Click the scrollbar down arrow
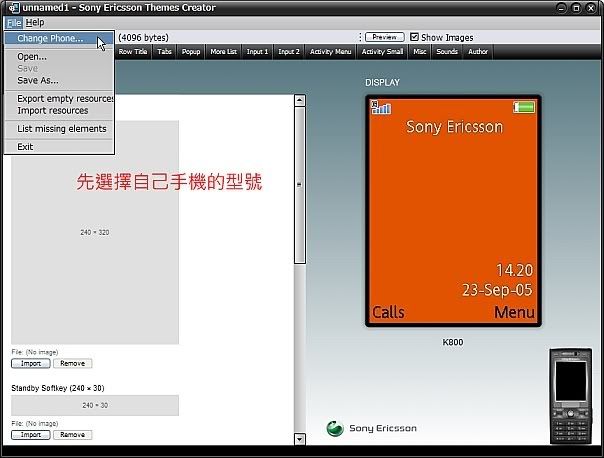Screen dimensions: 604x458 (300, 439)
